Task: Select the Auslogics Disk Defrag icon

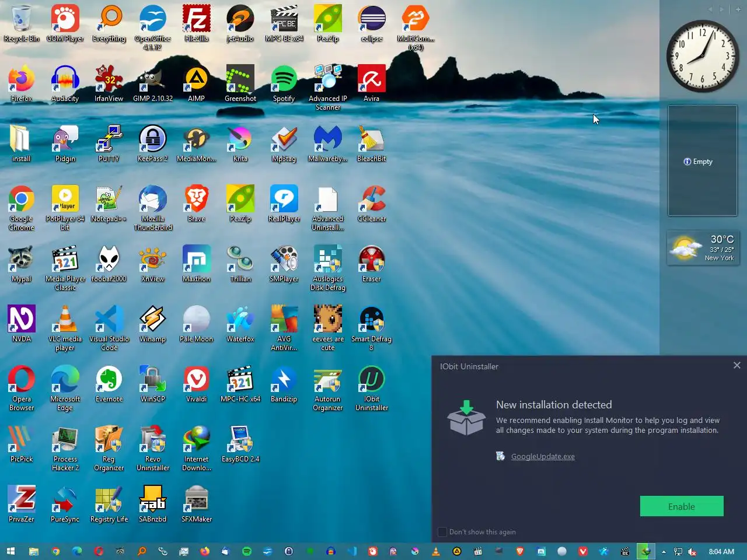Action: (328, 268)
